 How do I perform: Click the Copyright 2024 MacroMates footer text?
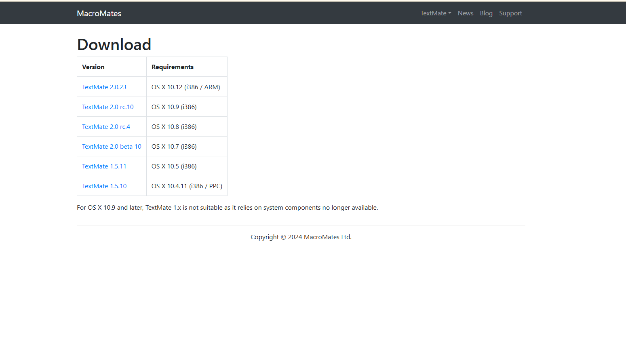click(x=301, y=237)
